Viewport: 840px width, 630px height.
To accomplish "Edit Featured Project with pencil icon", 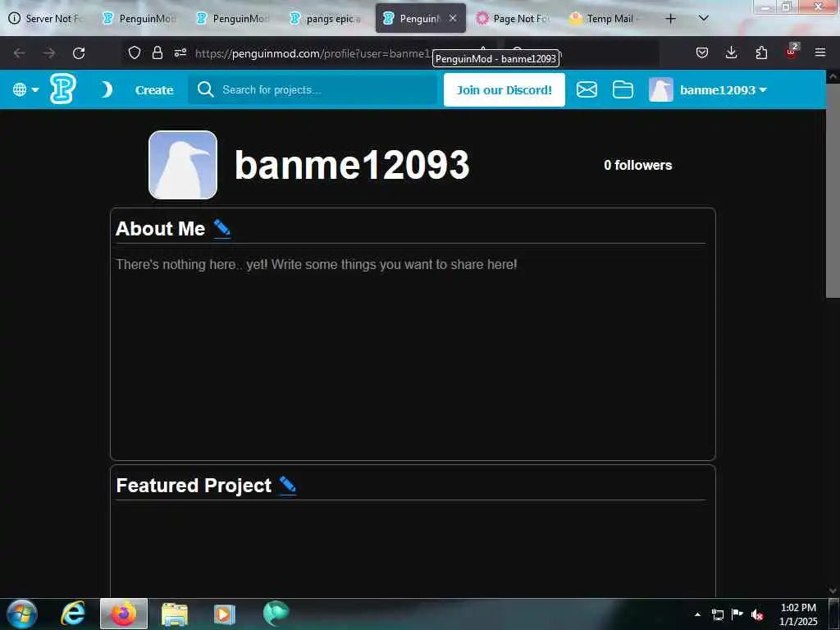I will click(288, 485).
